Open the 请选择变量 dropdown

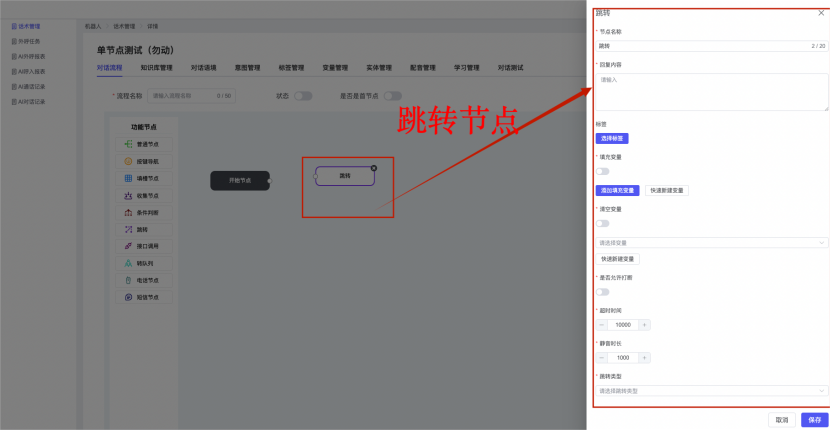[x=712, y=242]
